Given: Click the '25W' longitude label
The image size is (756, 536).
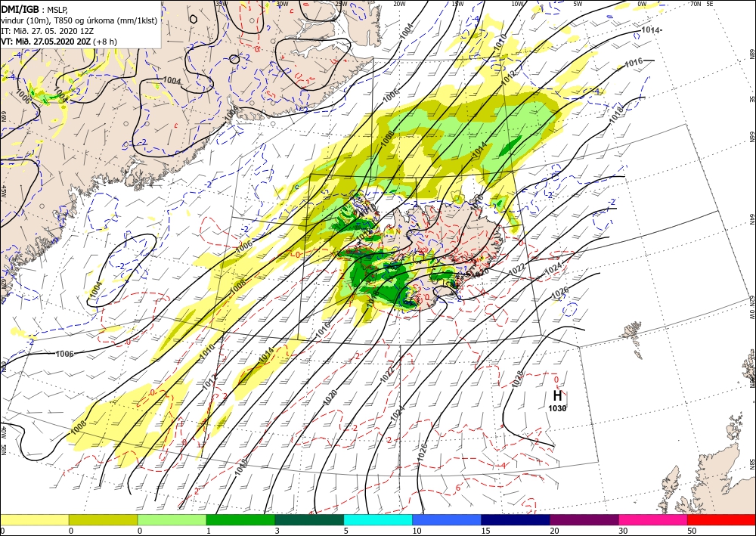Looking at the screenshot, I should coord(341,4).
